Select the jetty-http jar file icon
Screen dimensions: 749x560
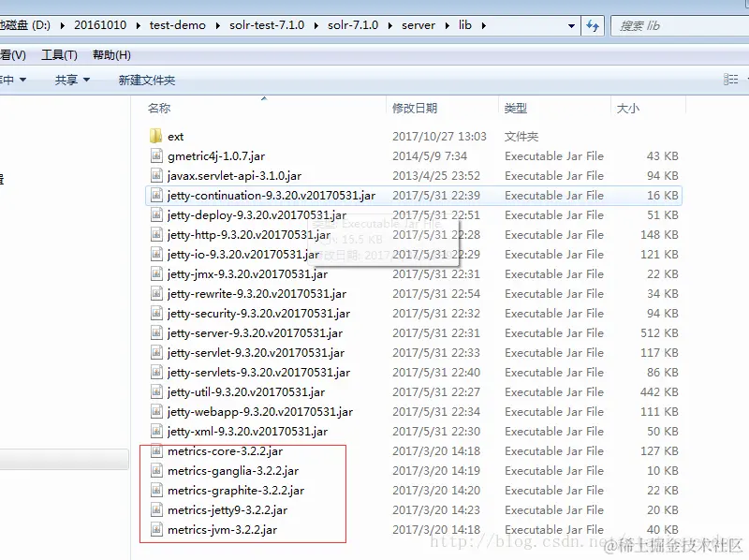156,235
